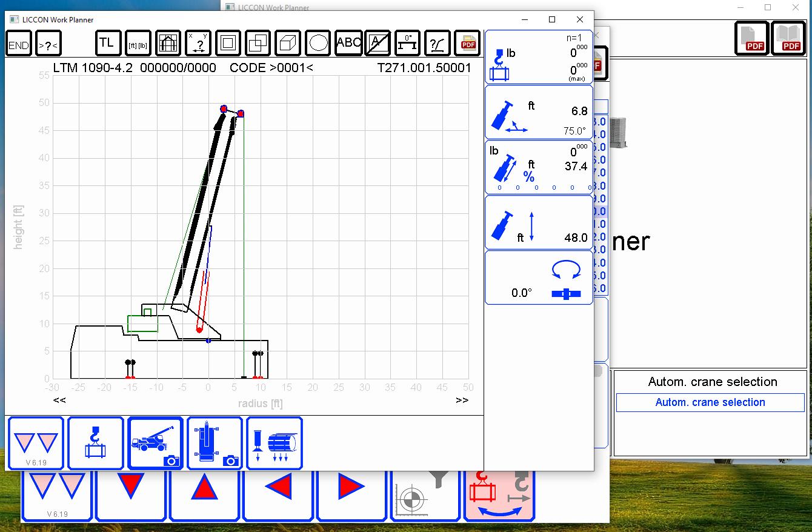Click the slewing angle 0.0° panel
The width and height of the screenshot is (812, 532).
pos(539,278)
